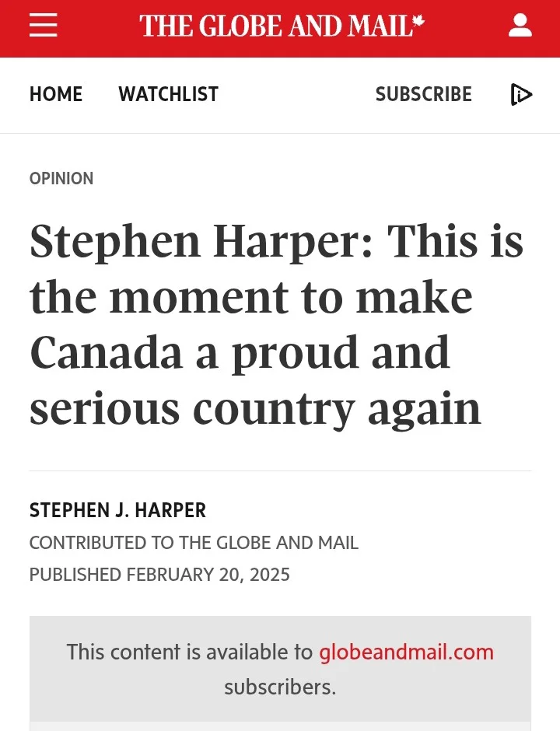560x731 pixels.
Task: Open the user account profile icon
Action: point(520,26)
